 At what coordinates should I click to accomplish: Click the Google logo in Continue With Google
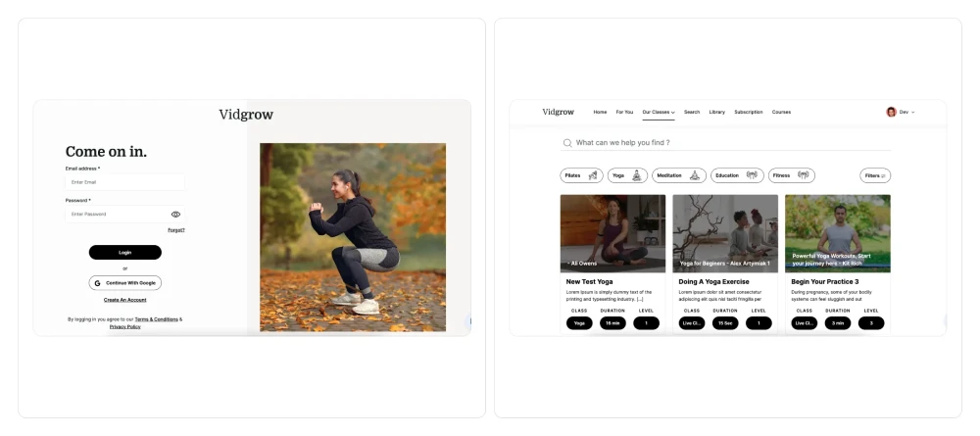click(97, 283)
